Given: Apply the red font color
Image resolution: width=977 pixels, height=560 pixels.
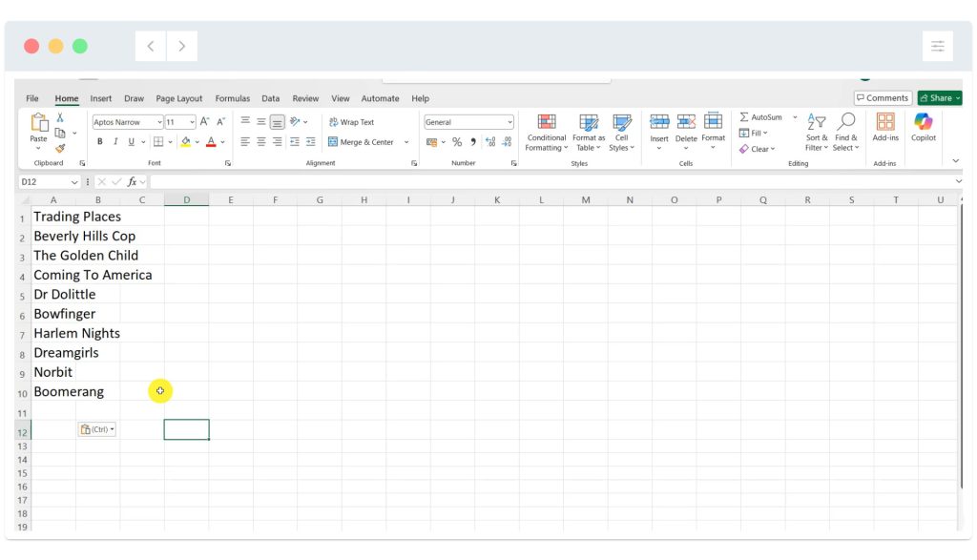Looking at the screenshot, I should click(x=211, y=142).
